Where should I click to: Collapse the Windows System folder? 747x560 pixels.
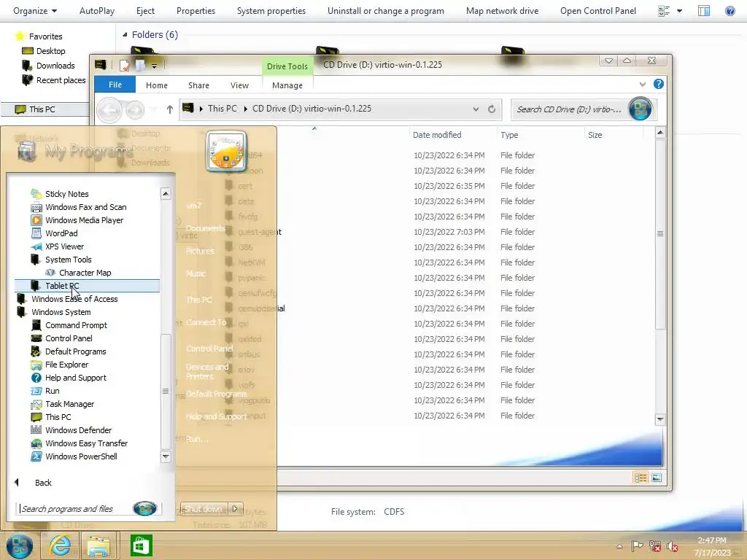coord(61,312)
